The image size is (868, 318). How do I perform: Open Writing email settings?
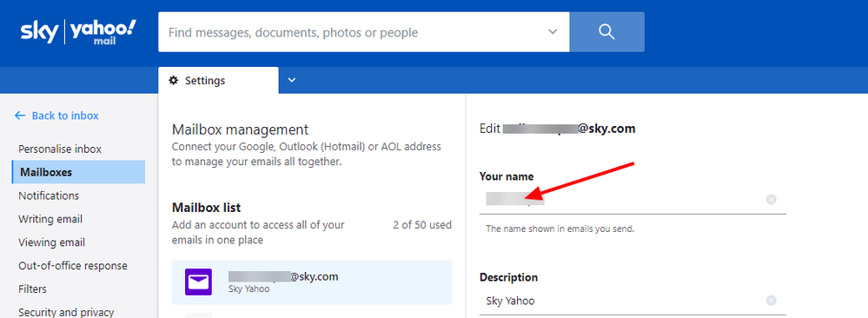coord(51,220)
